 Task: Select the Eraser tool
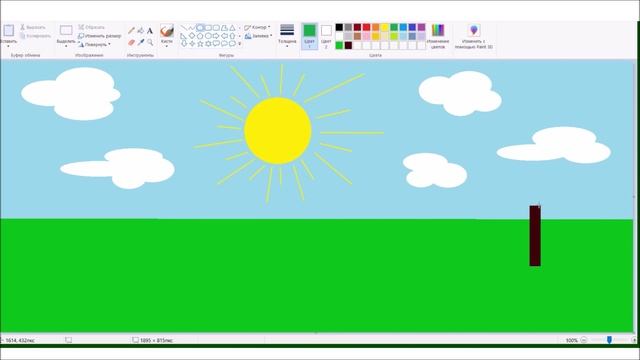131,42
